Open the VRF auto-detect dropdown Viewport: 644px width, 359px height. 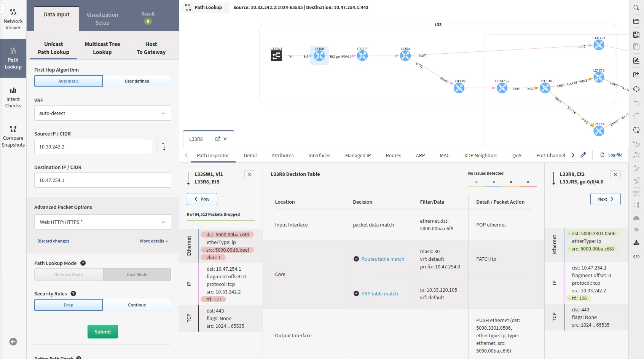tap(102, 113)
